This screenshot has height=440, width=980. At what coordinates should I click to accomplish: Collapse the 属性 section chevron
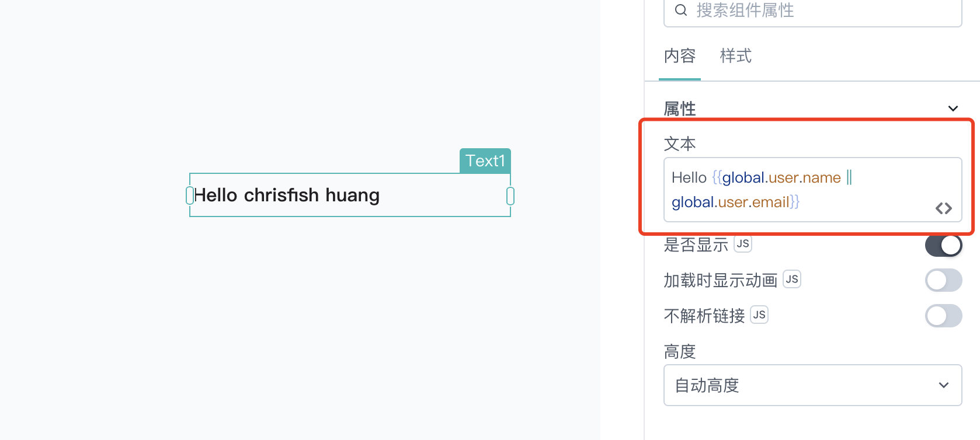coord(953,109)
